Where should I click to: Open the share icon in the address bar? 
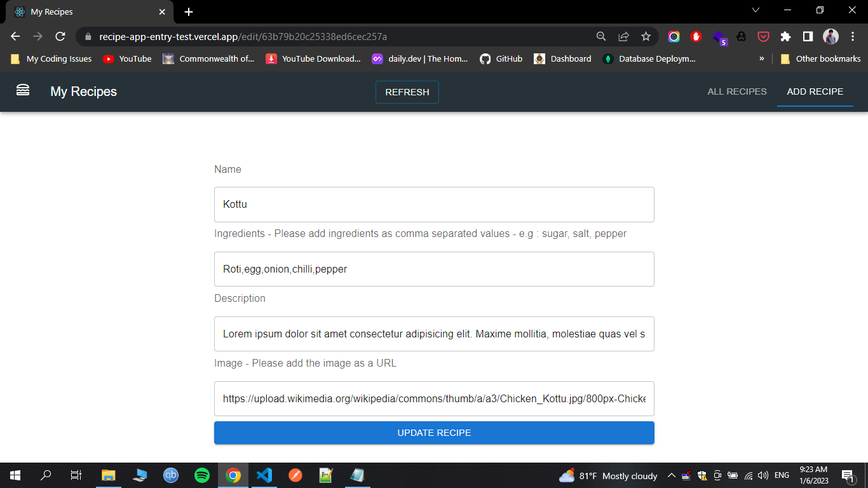tap(624, 37)
